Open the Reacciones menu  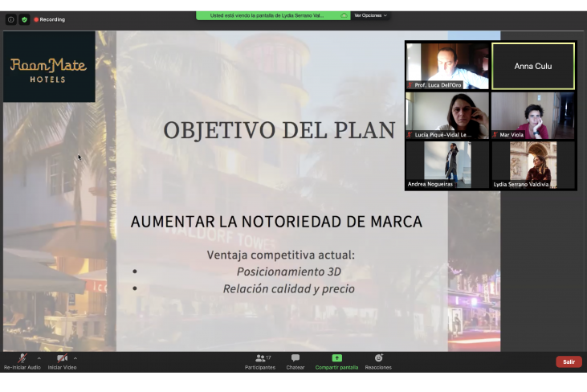378,361
